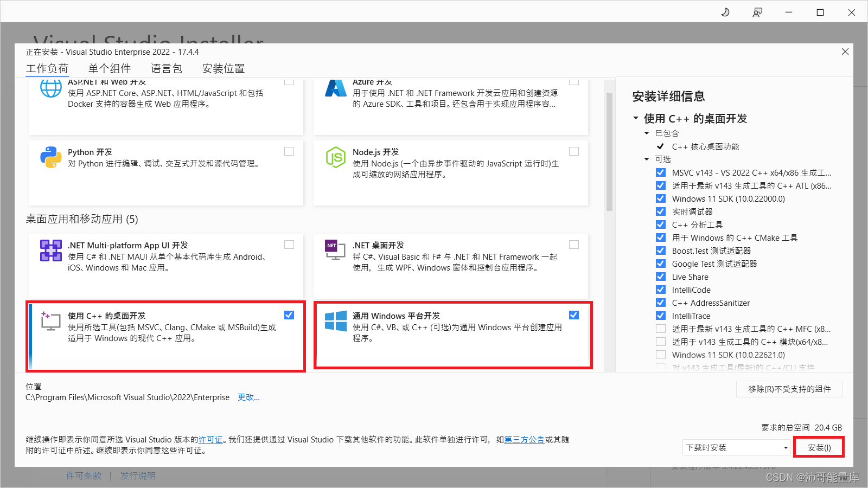The width and height of the screenshot is (868, 488).
Task: Click the Install (安装) button
Action: pyautogui.click(x=819, y=447)
